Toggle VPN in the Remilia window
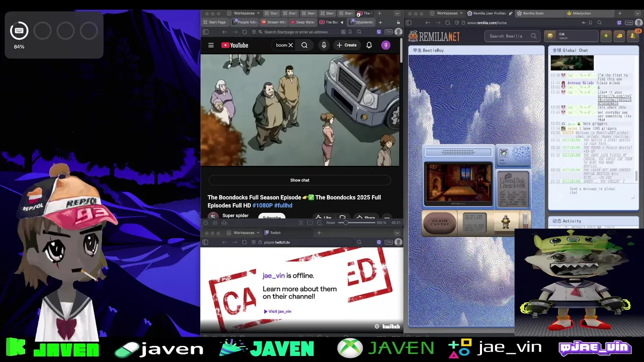This screenshot has width=644, height=362. tap(629, 23)
